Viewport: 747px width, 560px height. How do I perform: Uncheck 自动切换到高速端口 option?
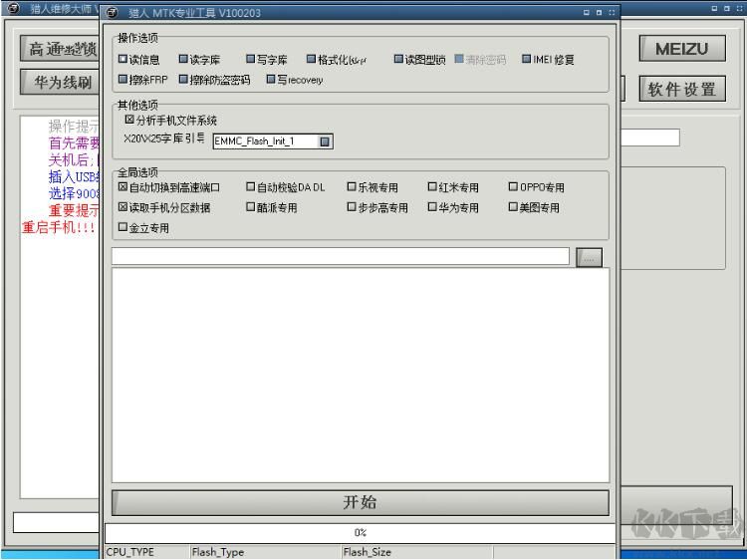point(123,186)
